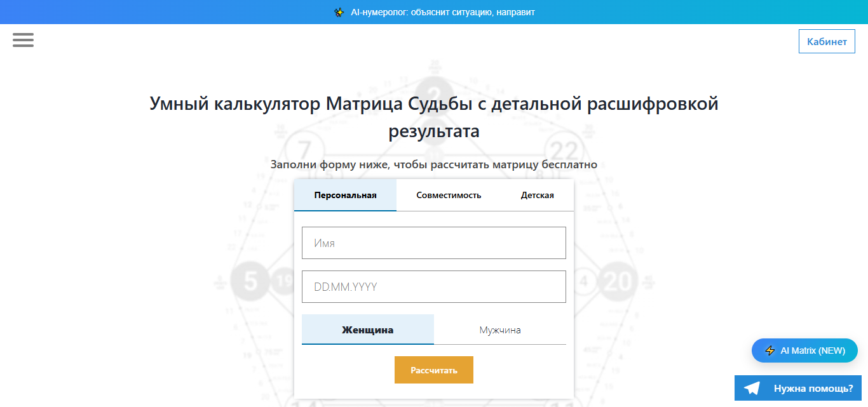868x407 pixels.
Task: Select Женщина gender option
Action: click(368, 330)
